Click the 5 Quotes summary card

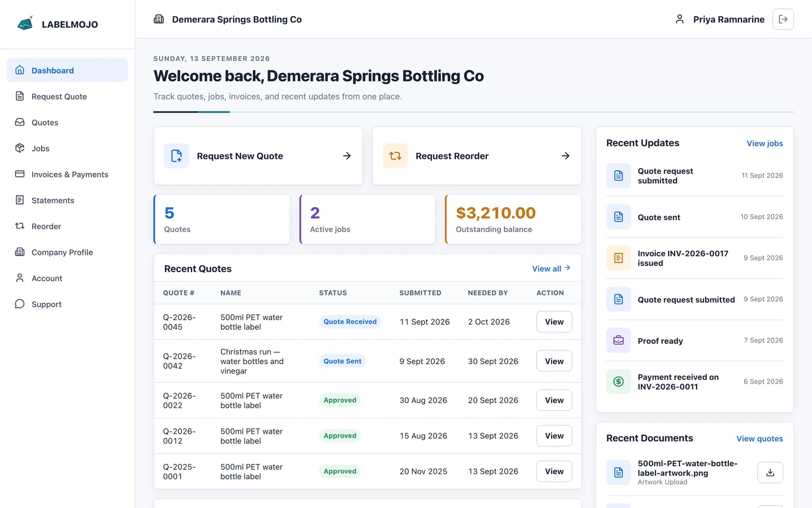(222, 219)
